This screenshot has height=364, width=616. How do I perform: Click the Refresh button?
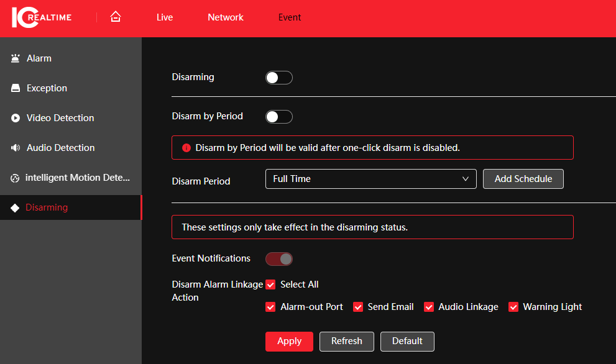[x=346, y=341]
